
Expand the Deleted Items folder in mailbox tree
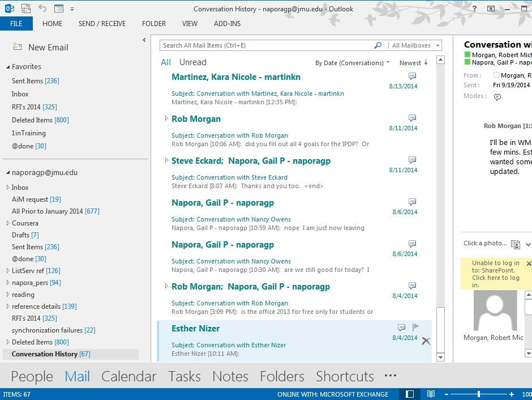(x=8, y=342)
